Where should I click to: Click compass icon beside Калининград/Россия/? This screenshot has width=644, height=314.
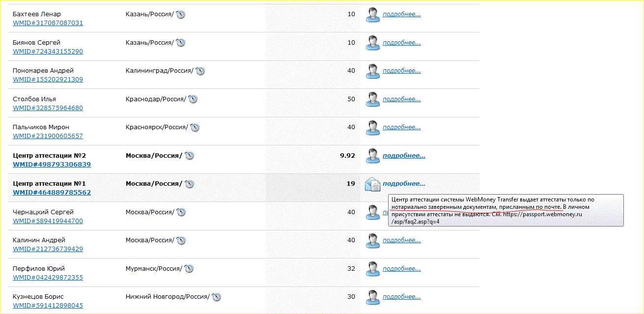pos(200,71)
